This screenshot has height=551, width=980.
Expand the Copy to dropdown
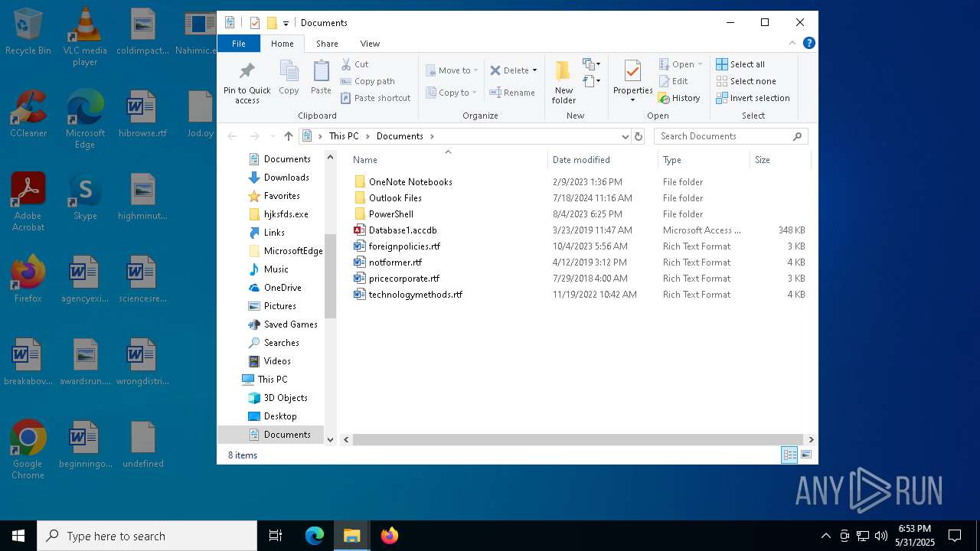pyautogui.click(x=474, y=93)
